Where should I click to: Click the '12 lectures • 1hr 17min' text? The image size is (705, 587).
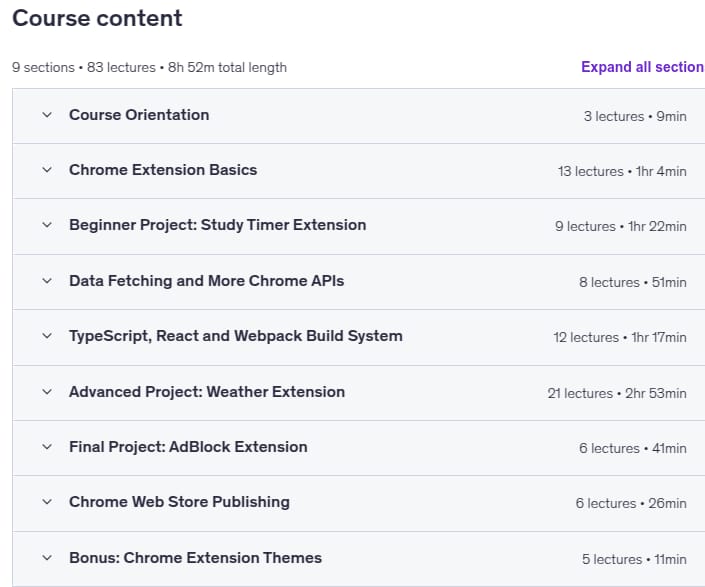(620, 338)
